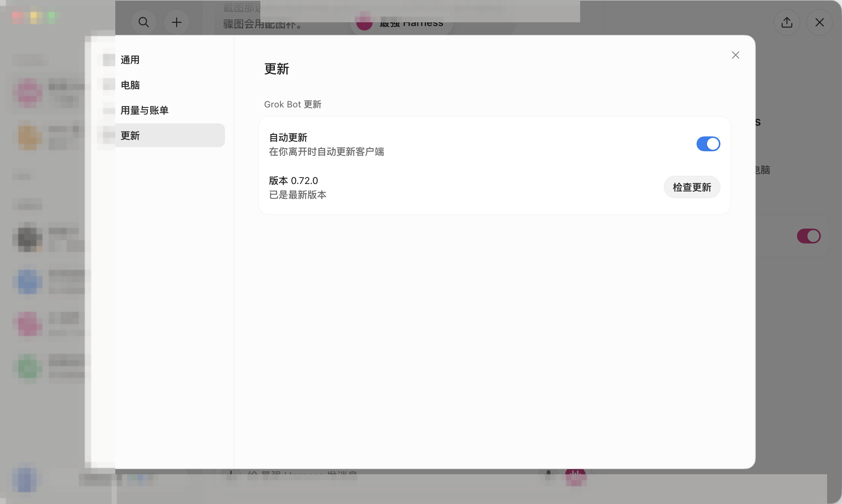Click the 已是最新版本 status text

pos(298,195)
